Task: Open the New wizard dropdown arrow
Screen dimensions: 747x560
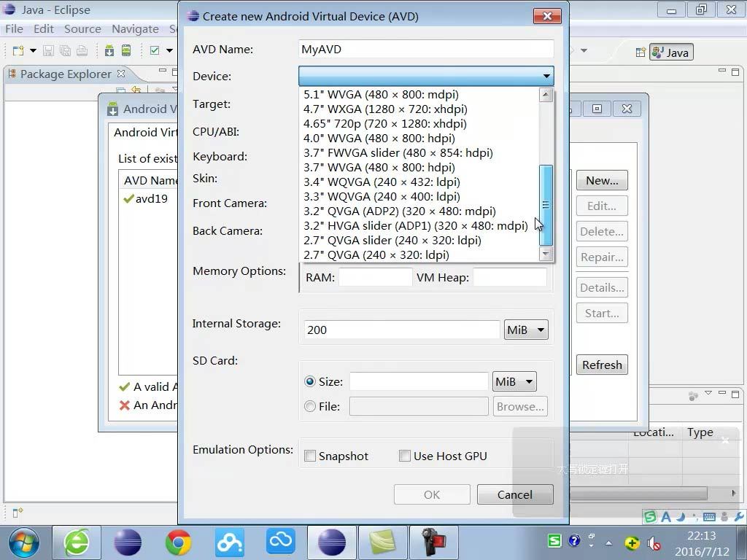Action: click(33, 50)
